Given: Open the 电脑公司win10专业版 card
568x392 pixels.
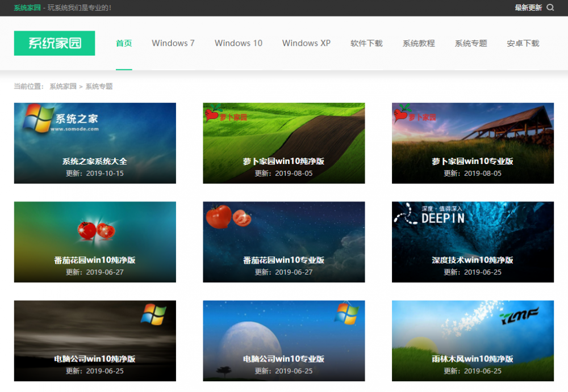Looking at the screenshot, I should point(283,340).
